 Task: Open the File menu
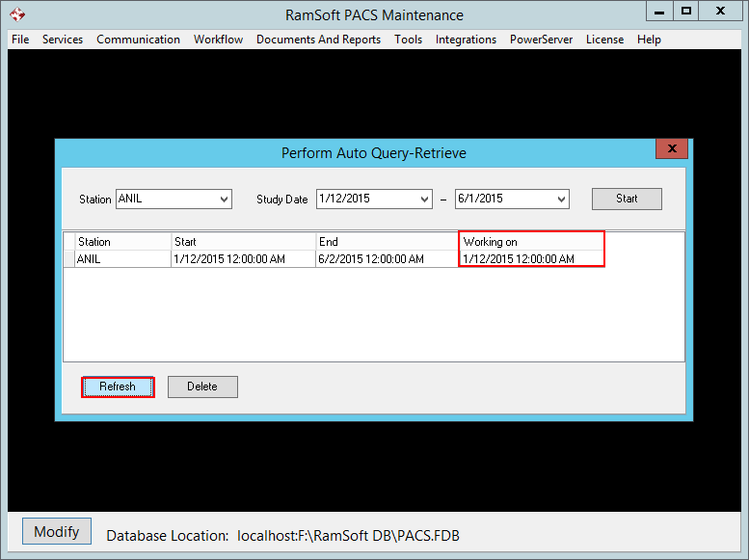[x=20, y=40]
